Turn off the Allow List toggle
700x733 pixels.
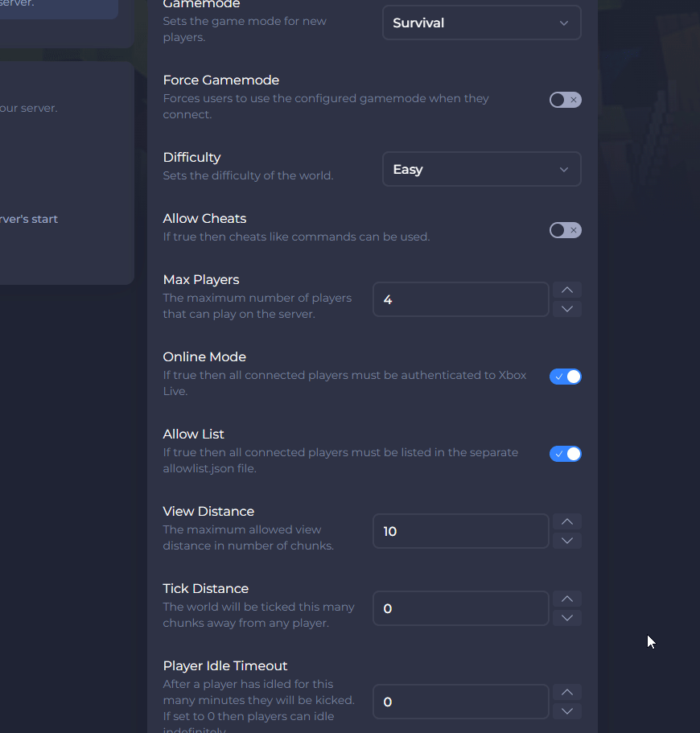point(565,454)
